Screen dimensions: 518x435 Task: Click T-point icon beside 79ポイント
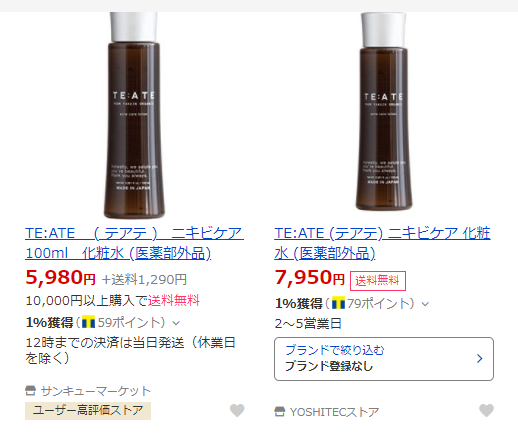click(338, 303)
